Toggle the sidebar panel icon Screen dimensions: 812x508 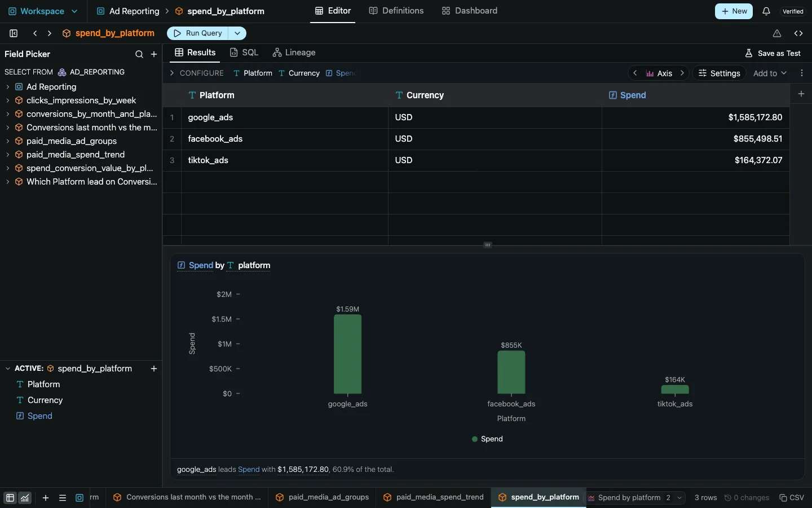click(14, 33)
